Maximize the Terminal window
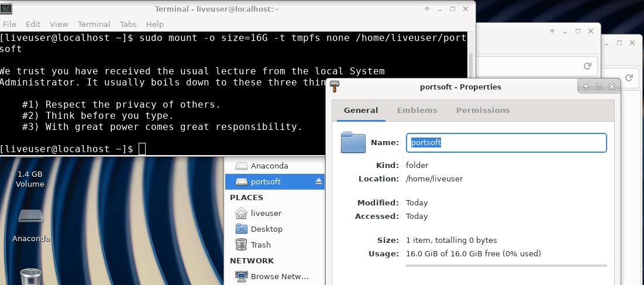Viewport: 644px width, 285px height. (x=453, y=9)
